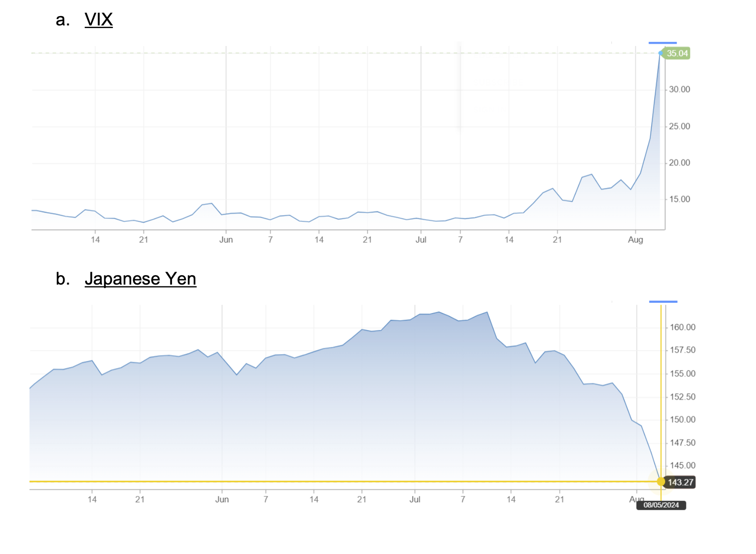Viewport: 756px width, 554px height.
Task: Click the green 35.04 value tag
Action: pyautogui.click(x=677, y=54)
